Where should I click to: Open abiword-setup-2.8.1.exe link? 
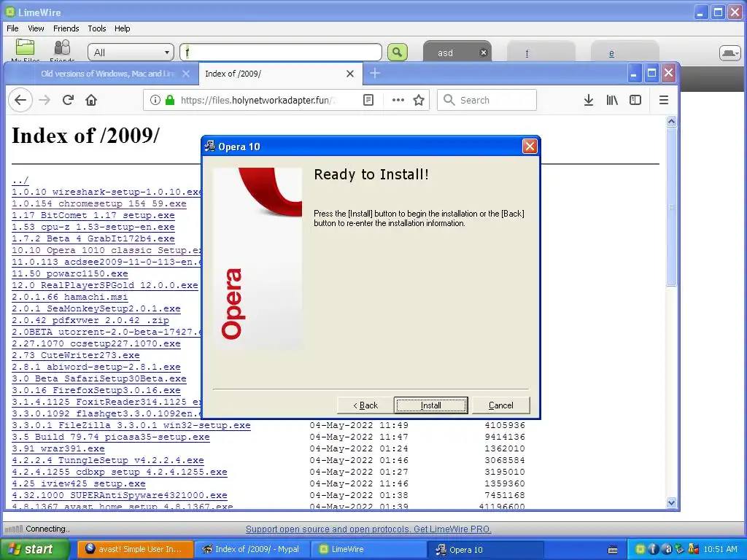tap(96, 367)
